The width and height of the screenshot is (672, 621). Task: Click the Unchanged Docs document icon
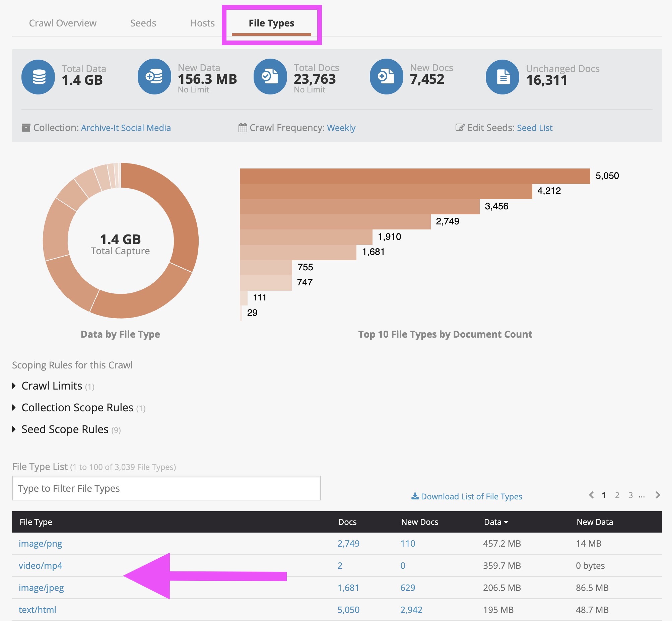[502, 77]
